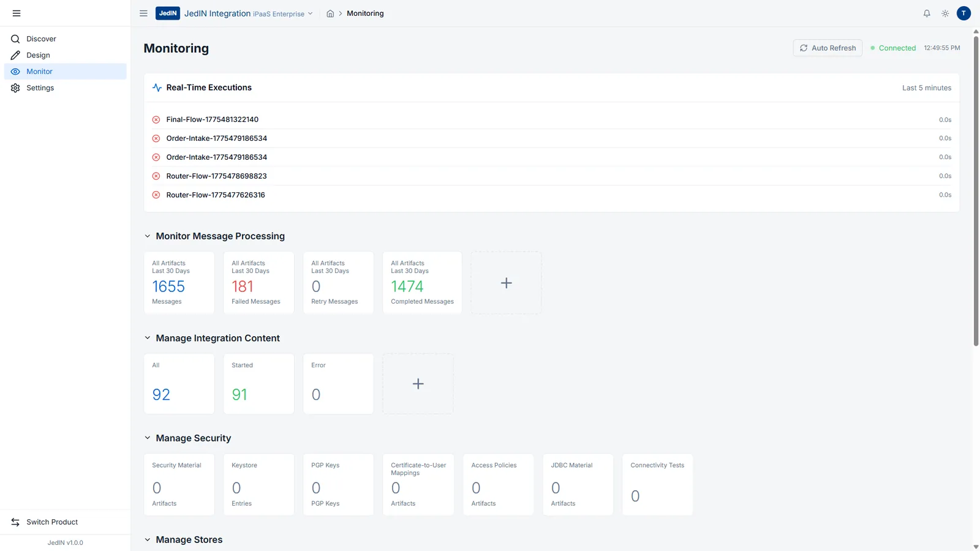Open the user avatar T menu
The height and width of the screenshot is (551, 980).
(963, 13)
